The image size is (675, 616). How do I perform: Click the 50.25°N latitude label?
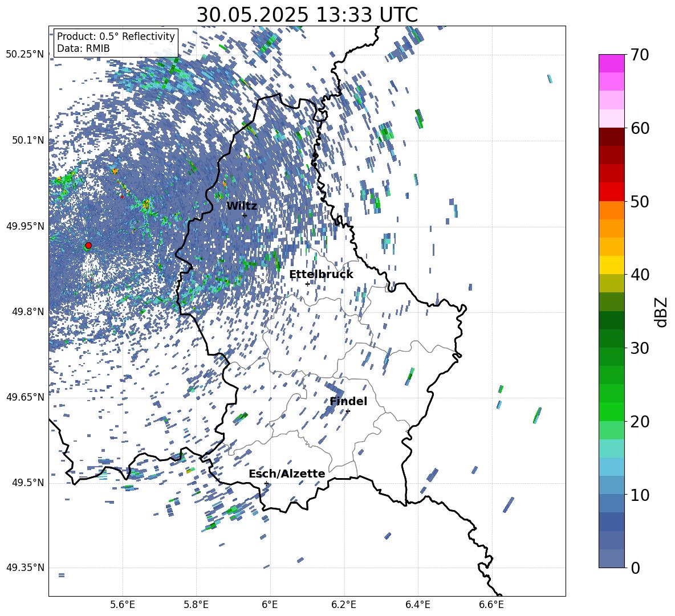(25, 55)
